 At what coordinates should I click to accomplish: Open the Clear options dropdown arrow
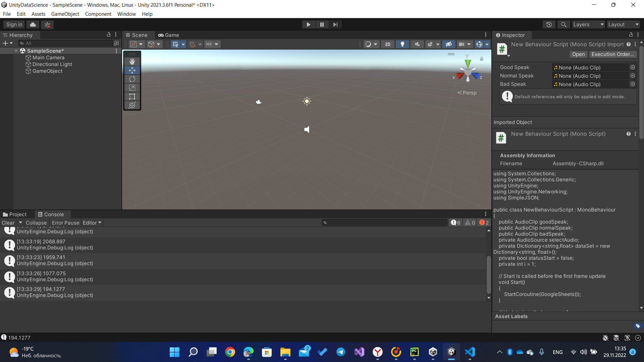click(20, 223)
